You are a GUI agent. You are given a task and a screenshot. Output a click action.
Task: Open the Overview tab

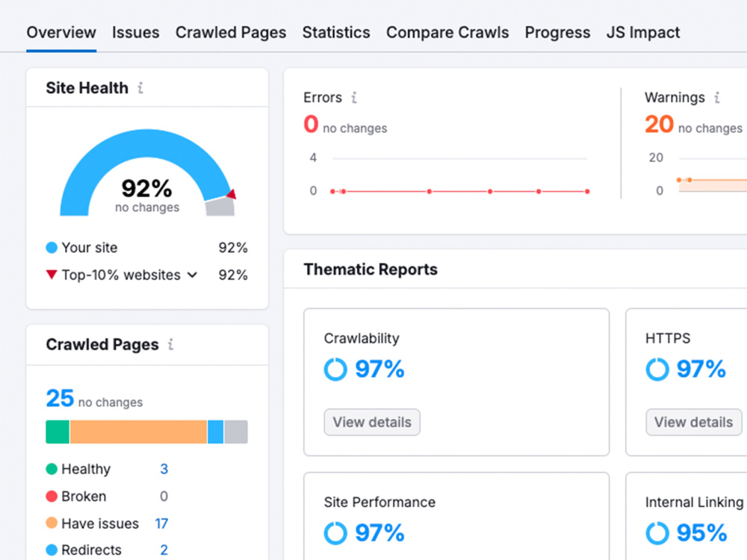click(61, 32)
